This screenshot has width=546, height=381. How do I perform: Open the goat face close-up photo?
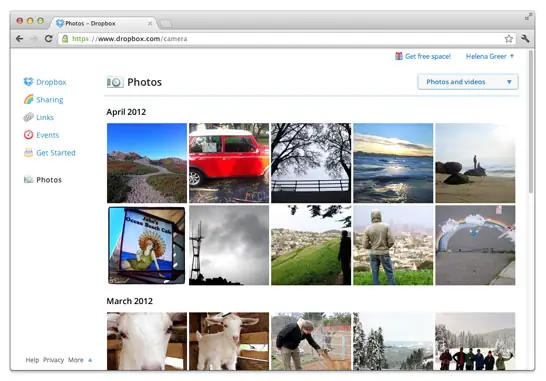[x=147, y=341]
